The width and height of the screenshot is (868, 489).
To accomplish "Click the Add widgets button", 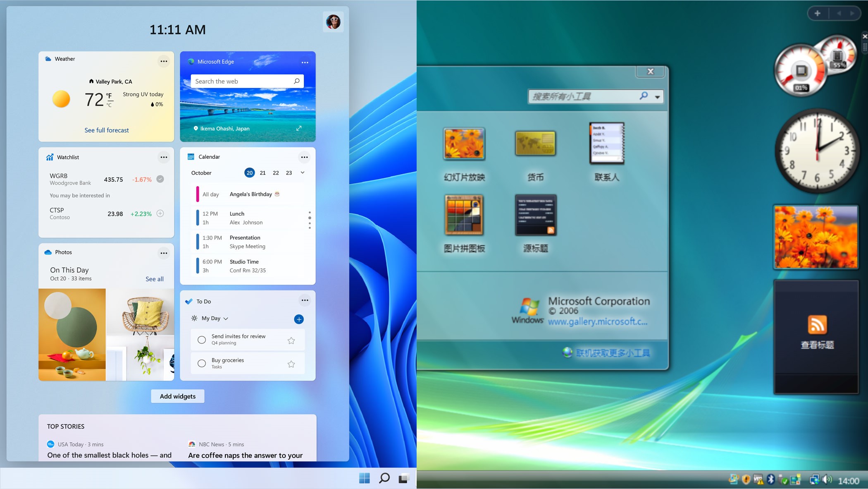I will [x=178, y=396].
